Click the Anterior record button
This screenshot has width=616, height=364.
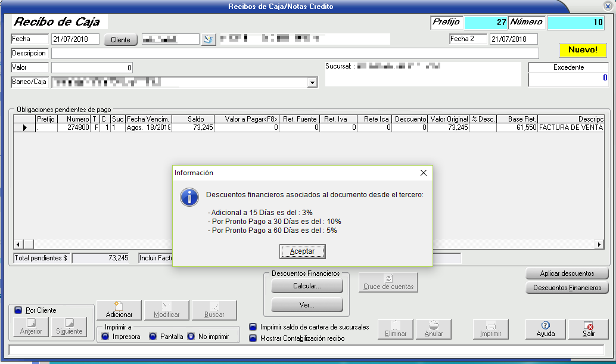click(31, 326)
